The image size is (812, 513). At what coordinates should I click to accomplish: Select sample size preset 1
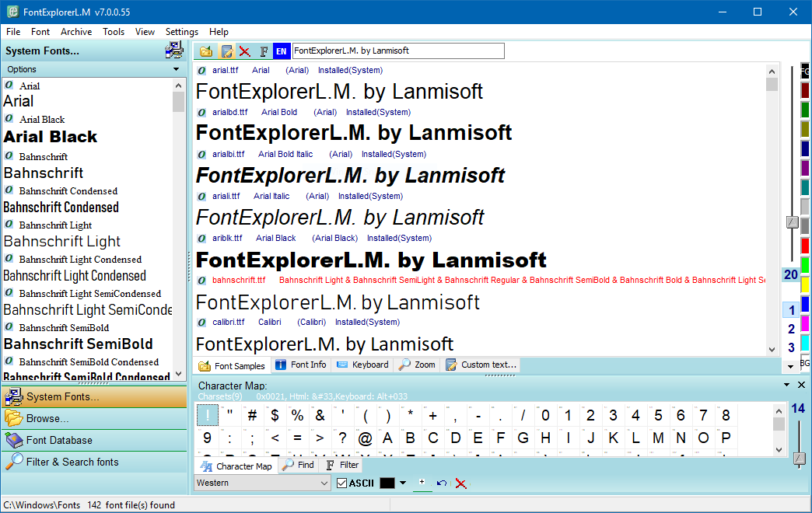tap(791, 310)
